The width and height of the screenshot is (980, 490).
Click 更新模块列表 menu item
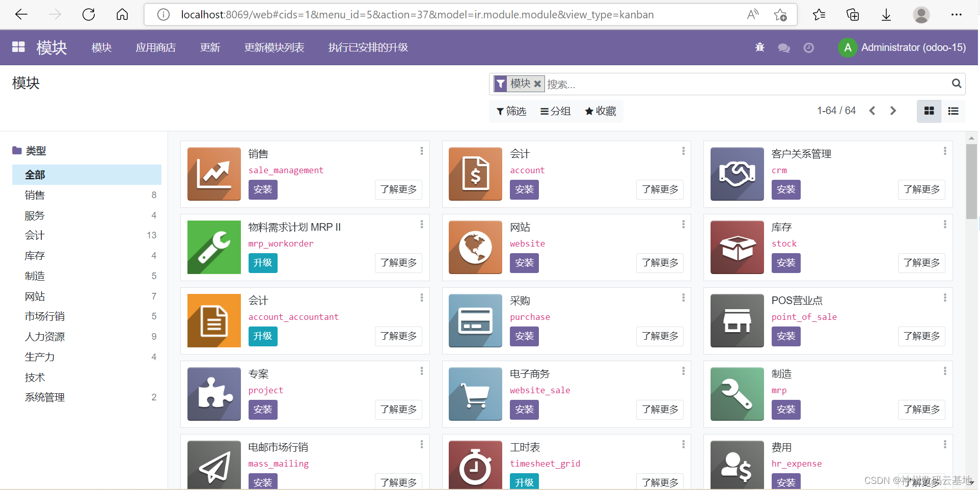point(274,47)
